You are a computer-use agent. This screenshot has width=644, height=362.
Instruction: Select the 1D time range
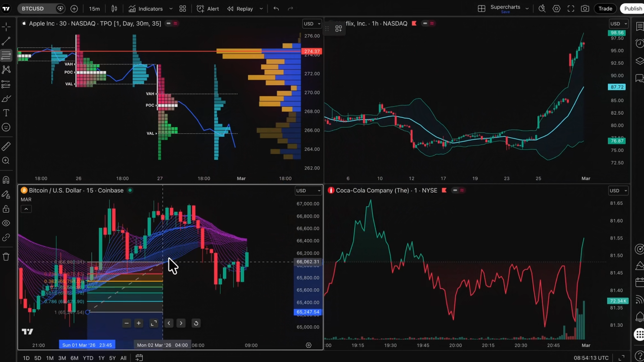[x=26, y=358]
